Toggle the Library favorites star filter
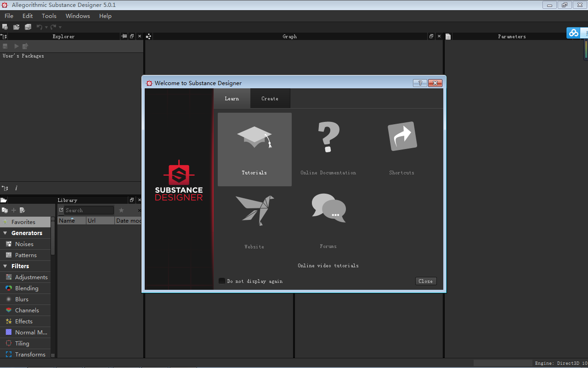The height and width of the screenshot is (368, 588). pos(121,210)
